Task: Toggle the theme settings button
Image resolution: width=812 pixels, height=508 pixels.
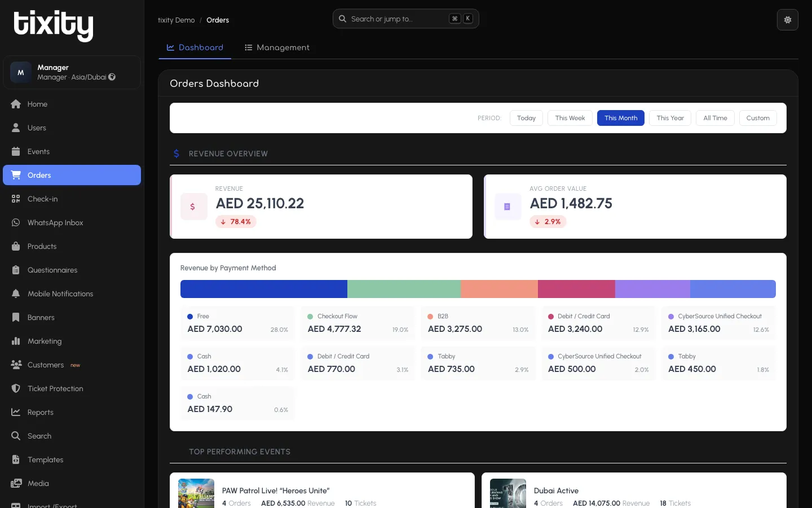Action: tap(788, 20)
